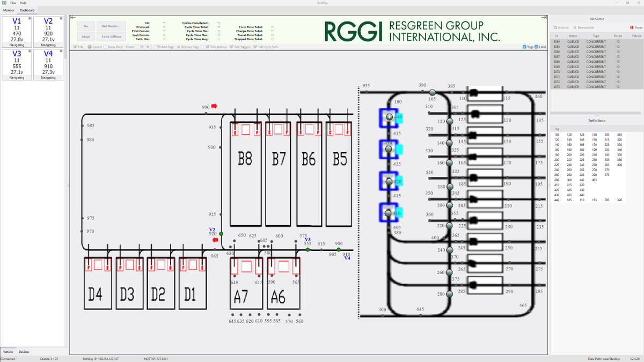This screenshot has height=362, width=644.
Task: Uncheck the Tags checkbox
Action: pos(524,47)
